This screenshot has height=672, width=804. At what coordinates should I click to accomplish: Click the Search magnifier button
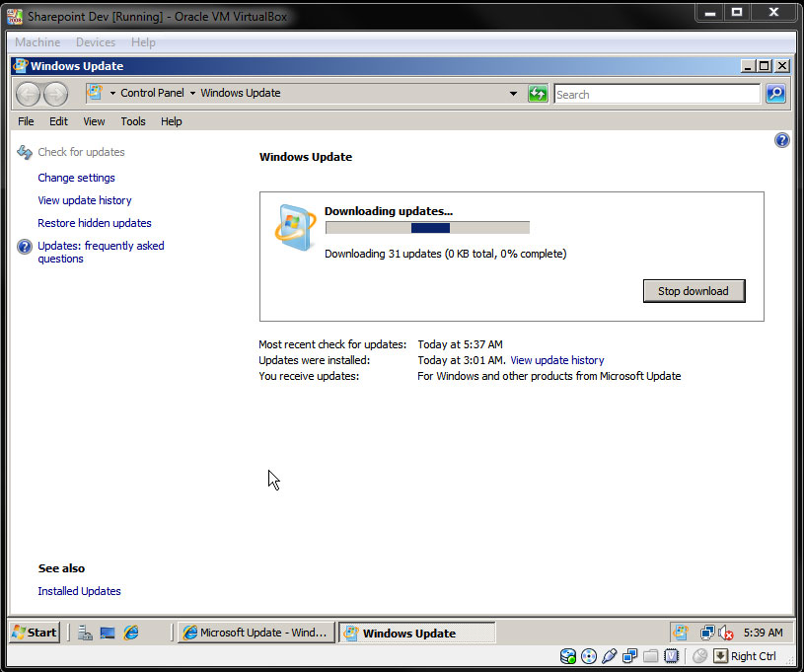click(775, 94)
